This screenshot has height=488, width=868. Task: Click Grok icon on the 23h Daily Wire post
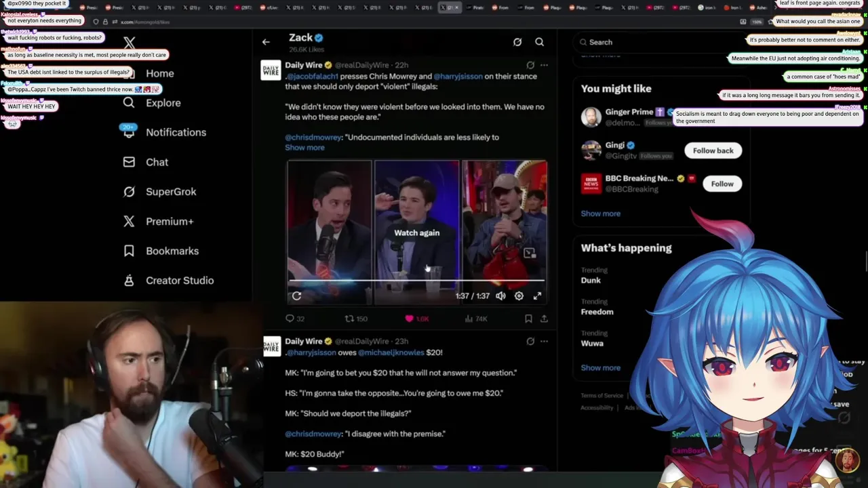(530, 342)
